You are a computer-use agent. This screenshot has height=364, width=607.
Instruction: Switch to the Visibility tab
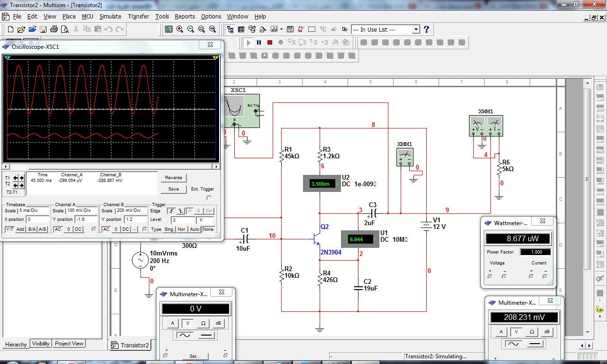click(41, 344)
